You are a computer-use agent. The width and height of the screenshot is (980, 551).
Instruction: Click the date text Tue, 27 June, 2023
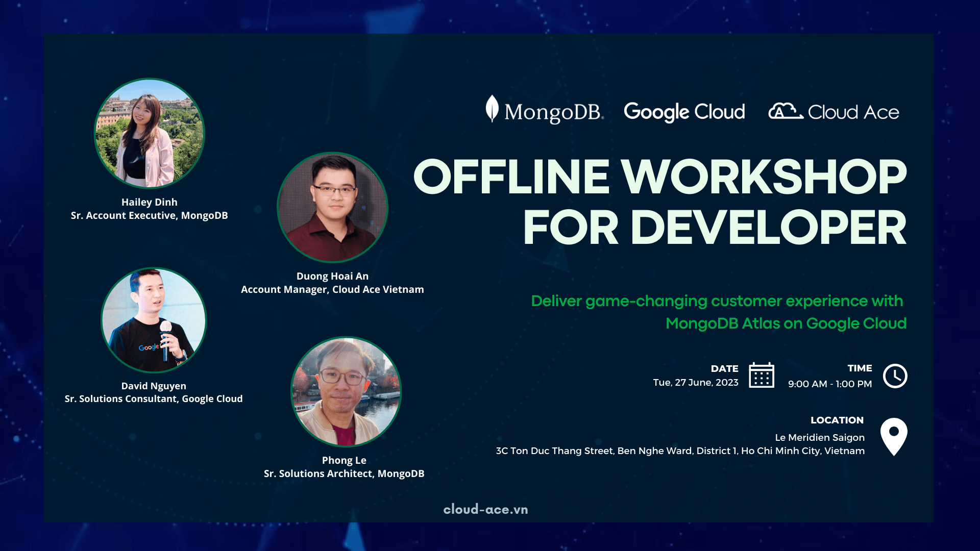tap(696, 382)
